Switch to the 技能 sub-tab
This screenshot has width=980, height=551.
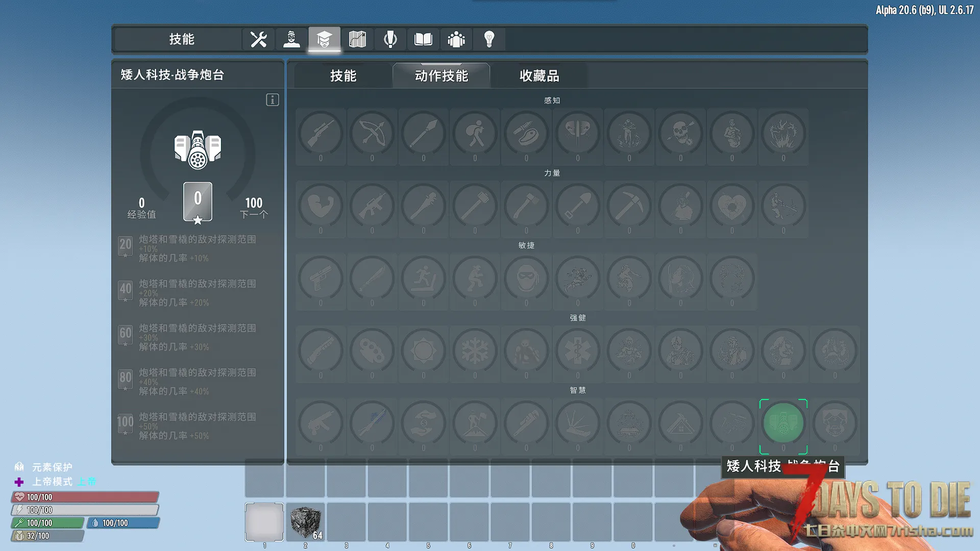pos(344,76)
